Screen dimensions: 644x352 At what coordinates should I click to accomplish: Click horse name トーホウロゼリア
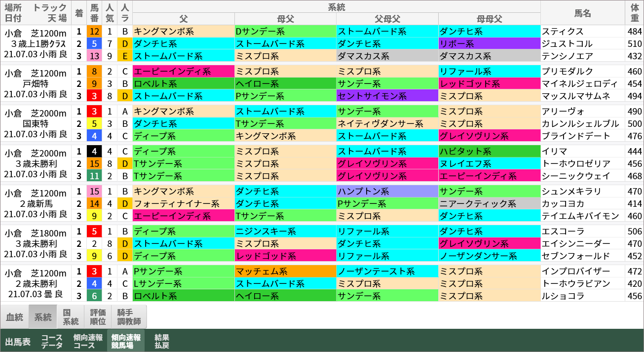[576, 163]
